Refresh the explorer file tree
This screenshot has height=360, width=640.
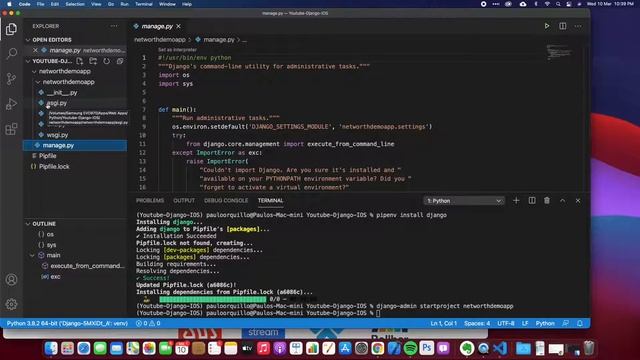click(x=107, y=61)
